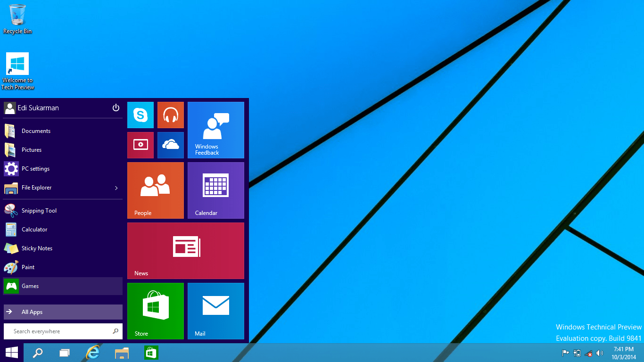Open the Mail tile
This screenshot has width=644, height=362.
[x=215, y=311]
